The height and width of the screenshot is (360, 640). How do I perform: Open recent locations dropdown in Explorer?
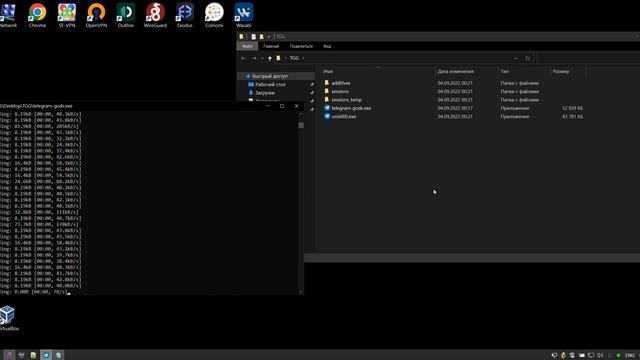pos(262,58)
